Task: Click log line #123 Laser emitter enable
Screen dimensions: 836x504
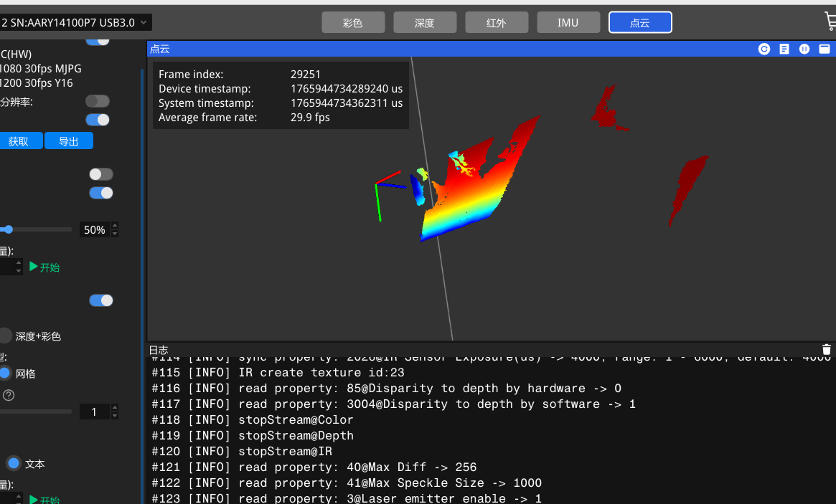Action: 347,498
